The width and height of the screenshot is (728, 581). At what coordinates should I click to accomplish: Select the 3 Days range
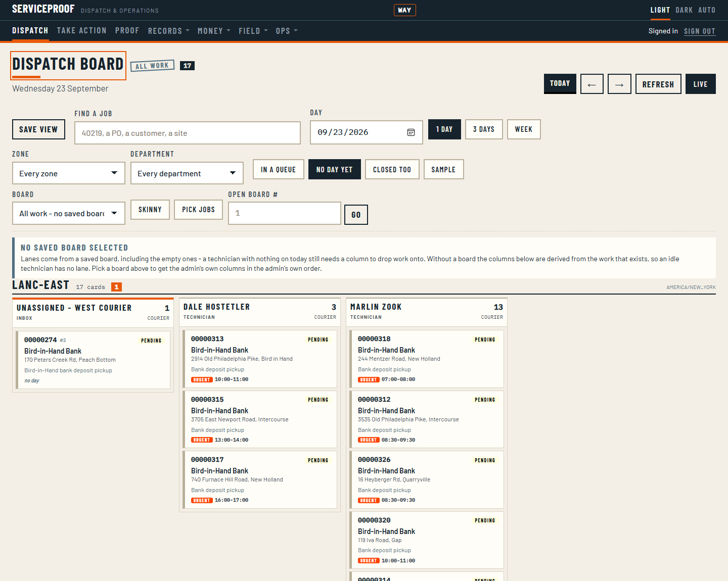coord(484,129)
